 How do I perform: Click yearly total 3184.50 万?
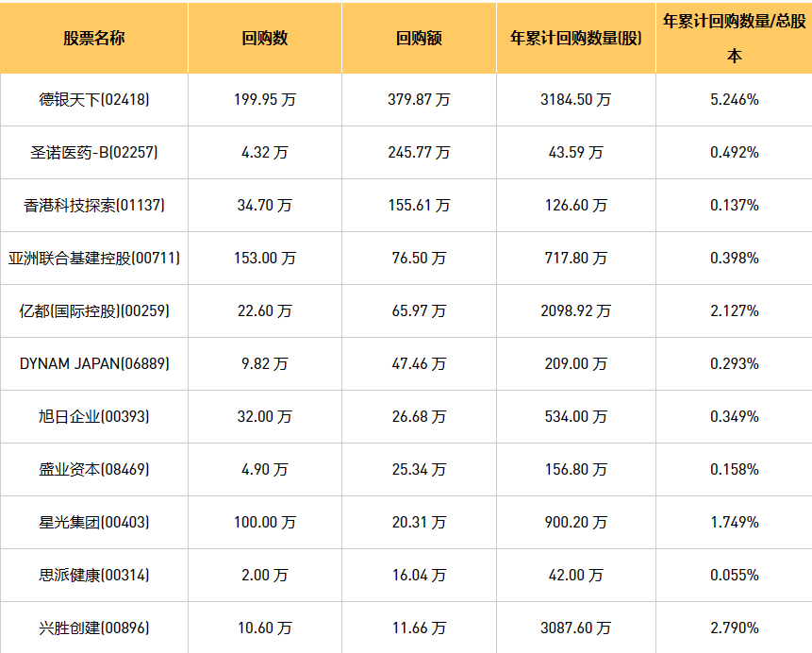576,99
